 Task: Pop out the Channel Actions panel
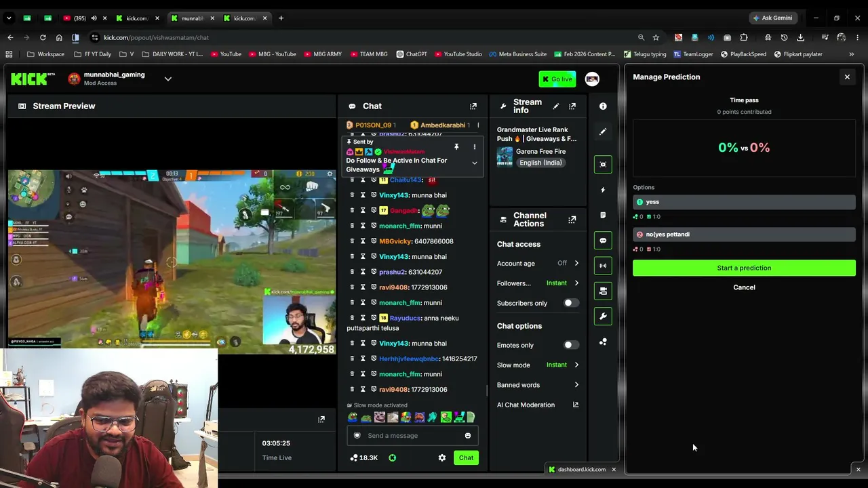click(572, 220)
